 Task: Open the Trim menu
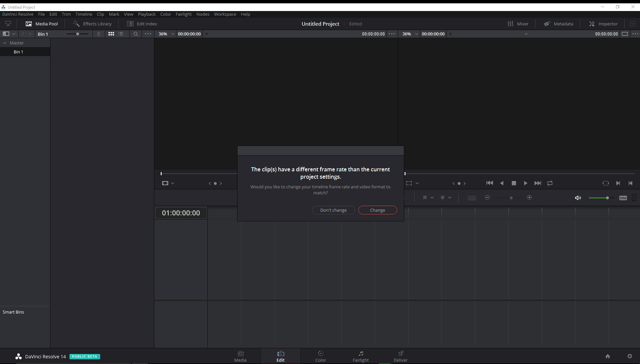tap(66, 14)
